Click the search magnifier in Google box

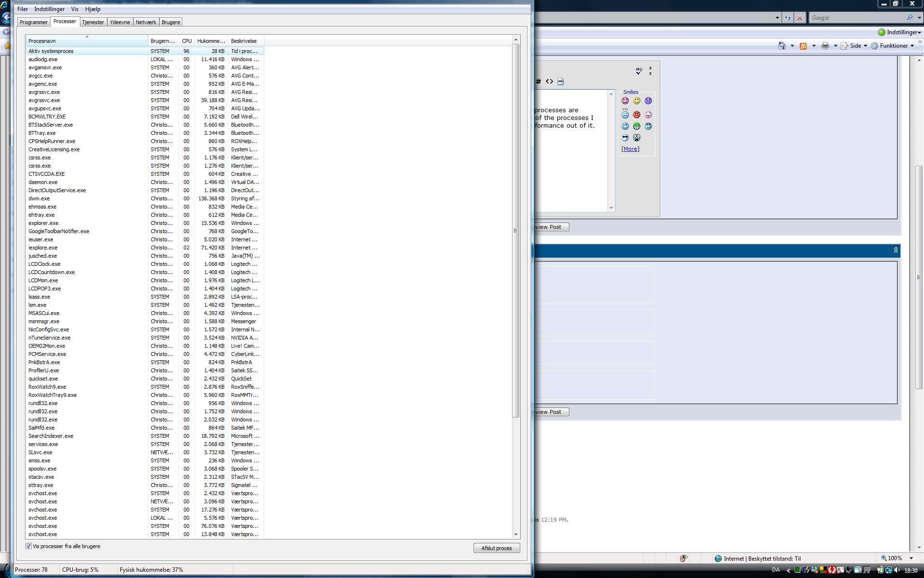tap(910, 18)
